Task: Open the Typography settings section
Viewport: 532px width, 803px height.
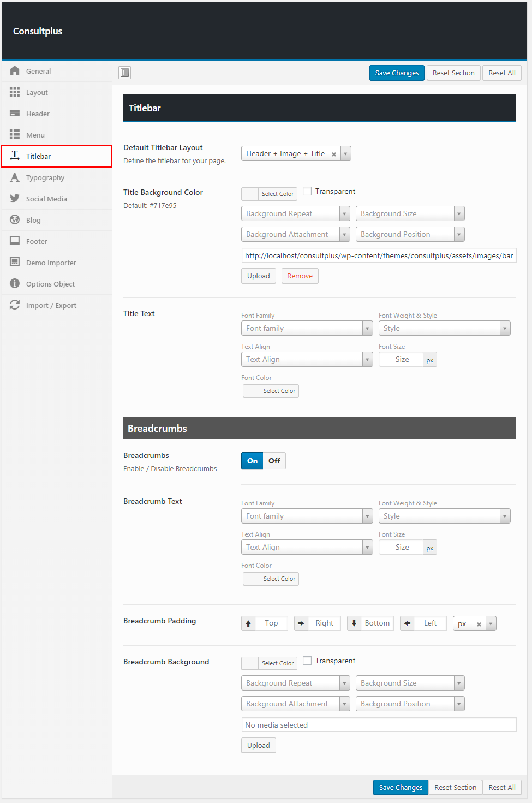Action: click(x=45, y=177)
